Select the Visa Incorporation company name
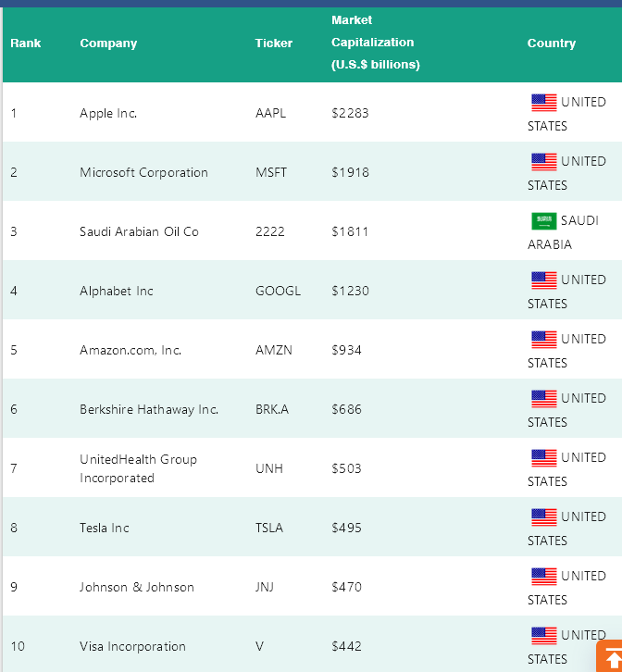The width and height of the screenshot is (622, 672). (132, 646)
